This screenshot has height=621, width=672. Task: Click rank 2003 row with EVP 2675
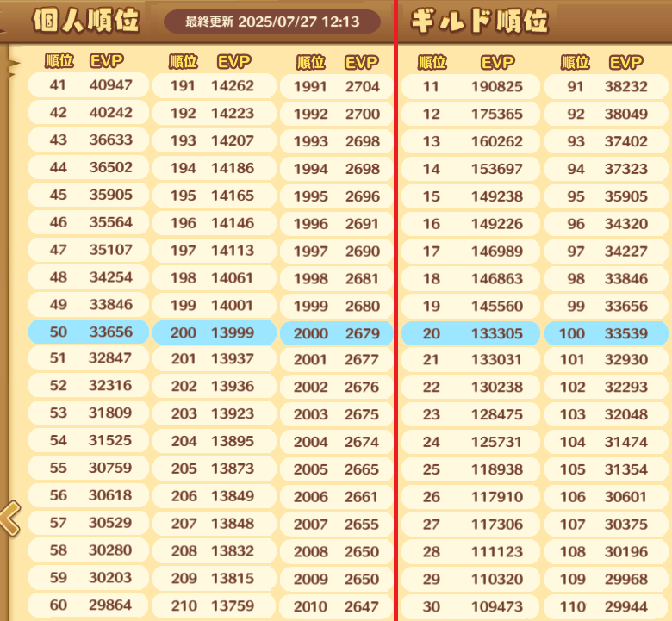(336, 414)
